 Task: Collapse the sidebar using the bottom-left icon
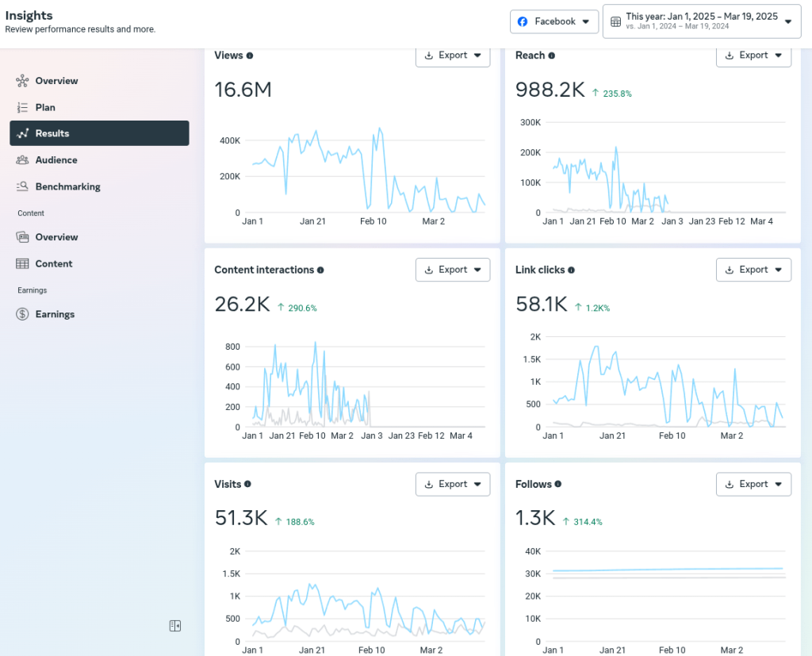tap(174, 626)
